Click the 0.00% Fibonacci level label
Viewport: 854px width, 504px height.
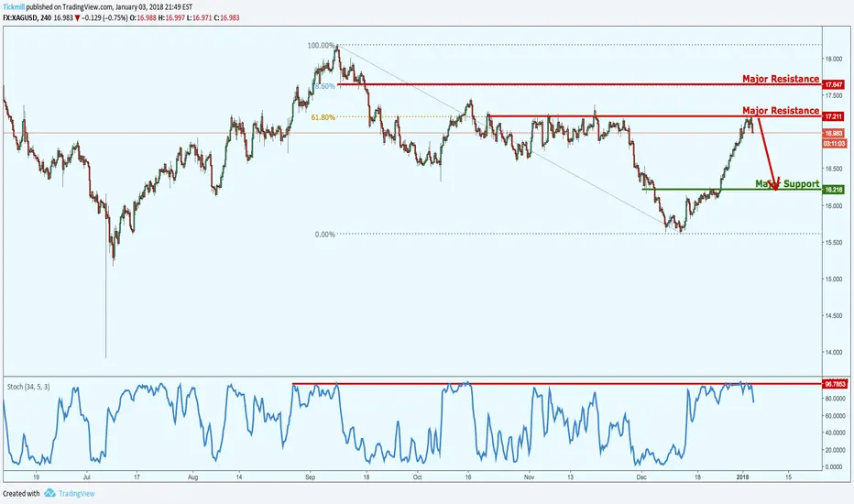point(324,235)
